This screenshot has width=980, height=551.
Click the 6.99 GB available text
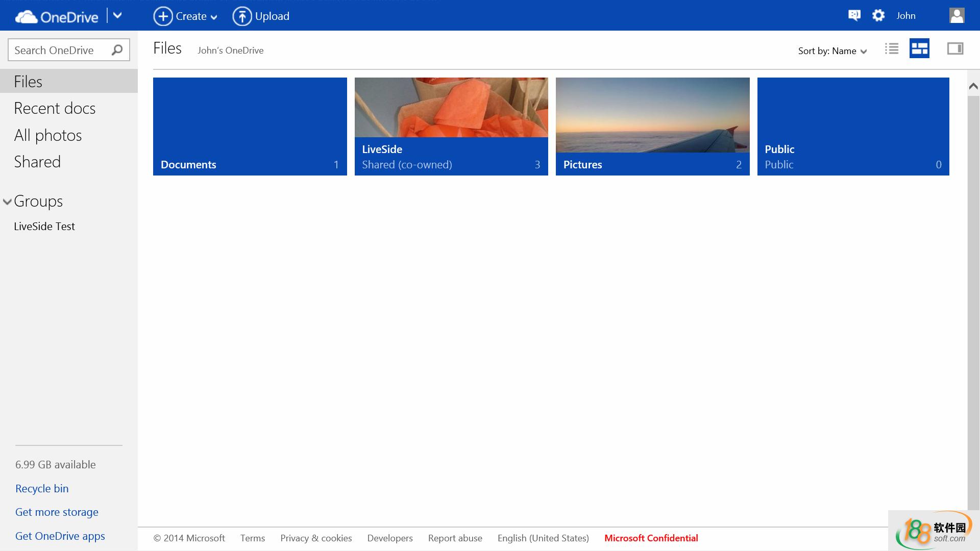(x=56, y=465)
